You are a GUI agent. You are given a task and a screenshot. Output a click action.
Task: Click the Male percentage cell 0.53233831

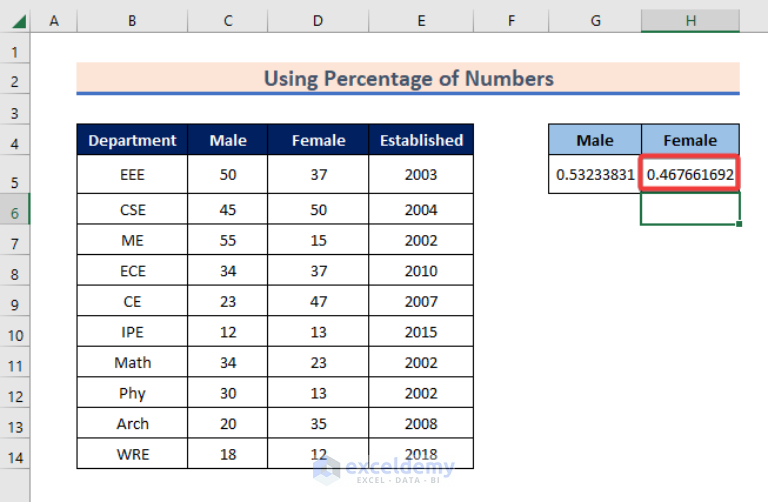click(595, 174)
